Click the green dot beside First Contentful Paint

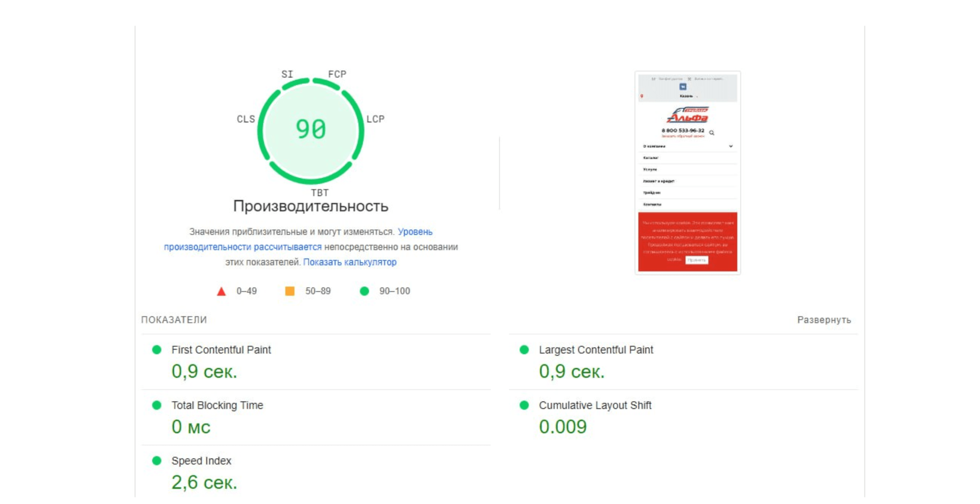coord(156,349)
